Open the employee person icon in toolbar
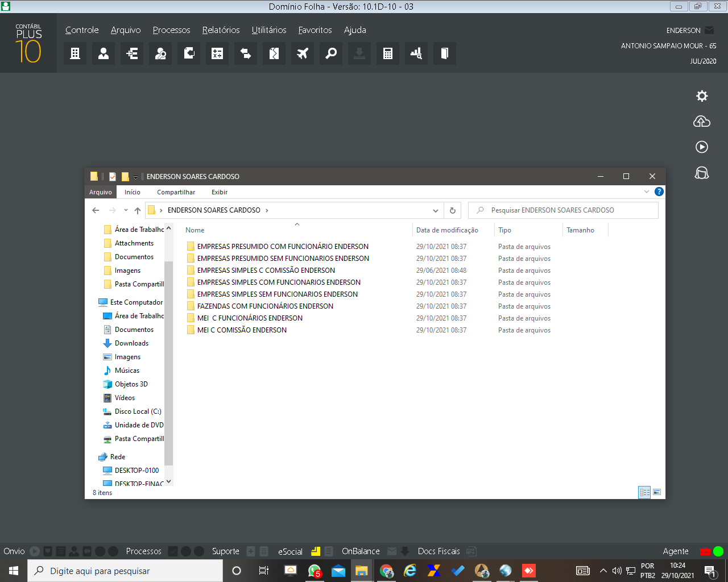Image resolution: width=728 pixels, height=582 pixels. click(x=104, y=53)
